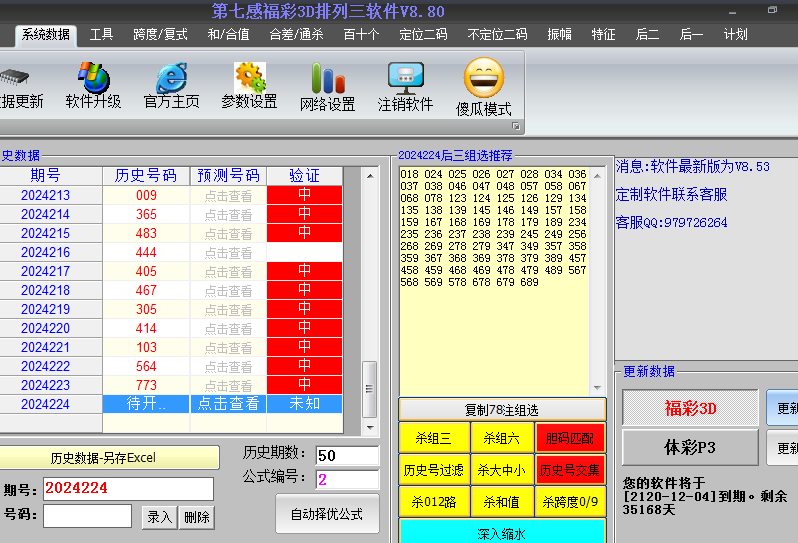Click the cyan 深入缩水 button
This screenshot has height=543, width=798.
point(502,532)
